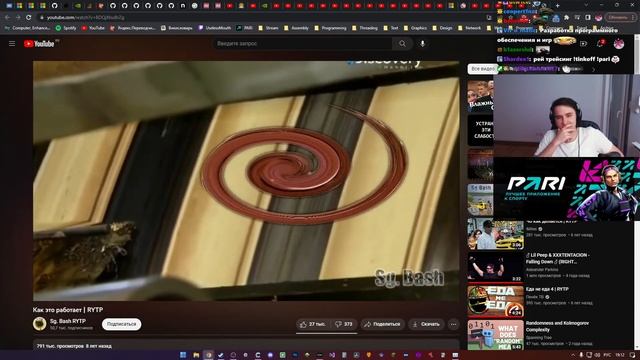Go back using the browser back arrow

click(7, 18)
